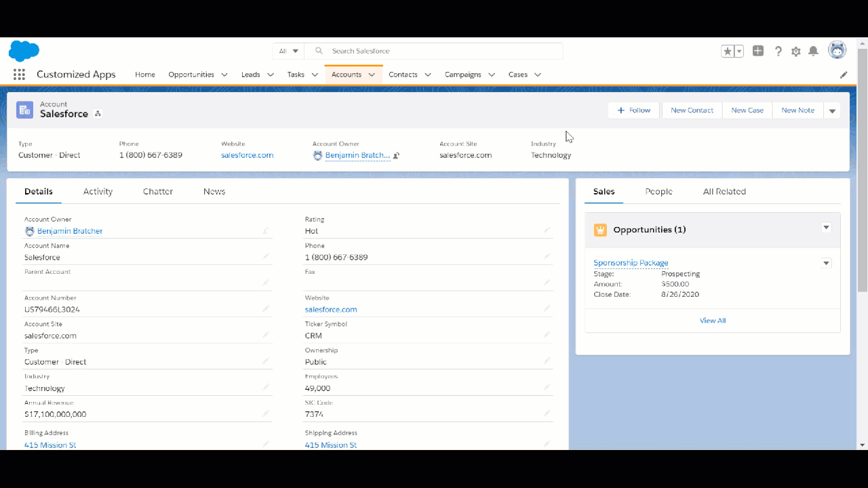
Task: Select the All Related tab
Action: tap(724, 192)
